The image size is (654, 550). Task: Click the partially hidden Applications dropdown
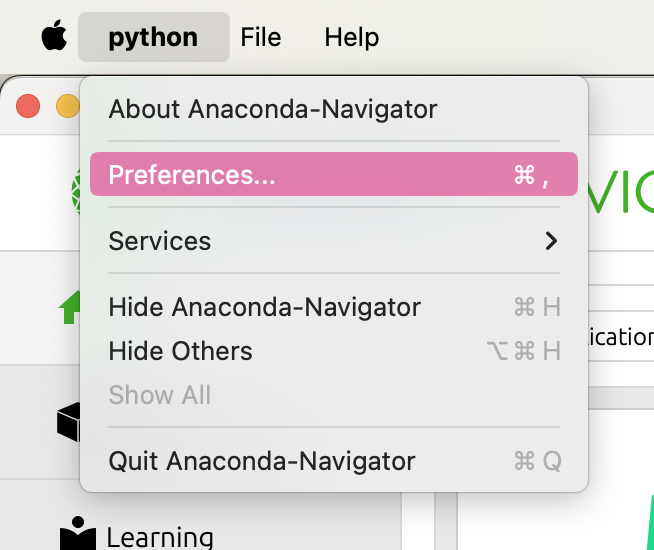621,337
